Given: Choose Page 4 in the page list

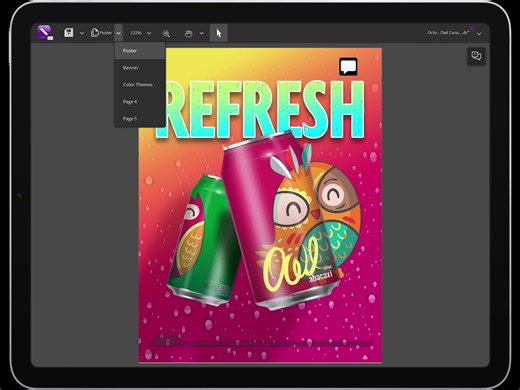Looking at the screenshot, I should click(x=140, y=102).
